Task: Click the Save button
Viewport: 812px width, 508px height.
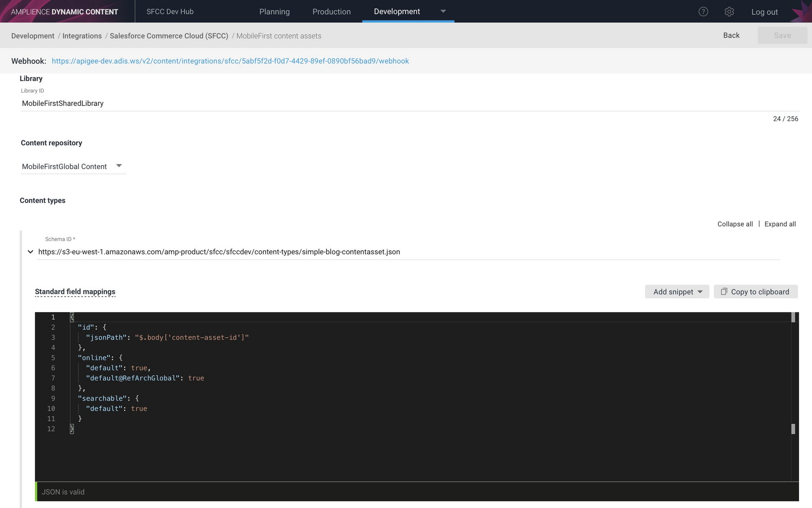Action: (x=782, y=35)
